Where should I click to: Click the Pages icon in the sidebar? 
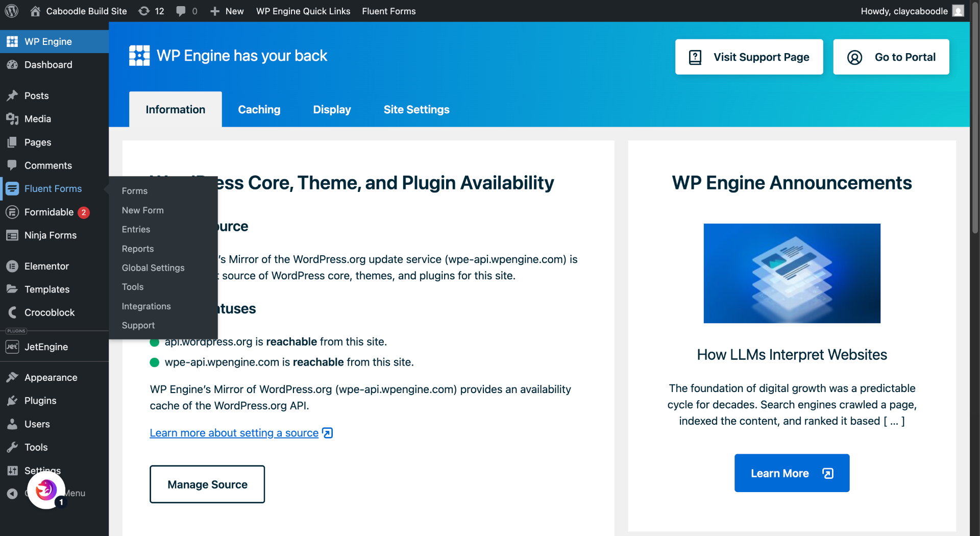point(12,142)
